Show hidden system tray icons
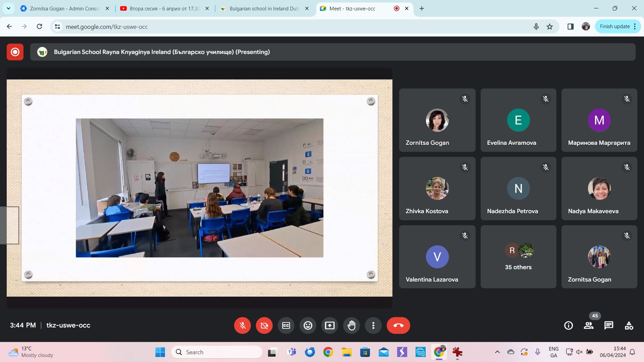The height and width of the screenshot is (362, 644). 497,352
